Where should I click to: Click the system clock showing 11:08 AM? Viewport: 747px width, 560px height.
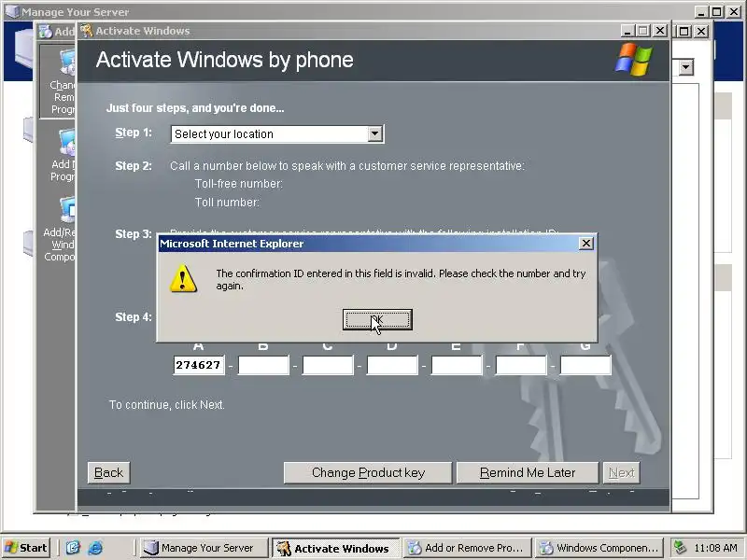click(x=715, y=548)
